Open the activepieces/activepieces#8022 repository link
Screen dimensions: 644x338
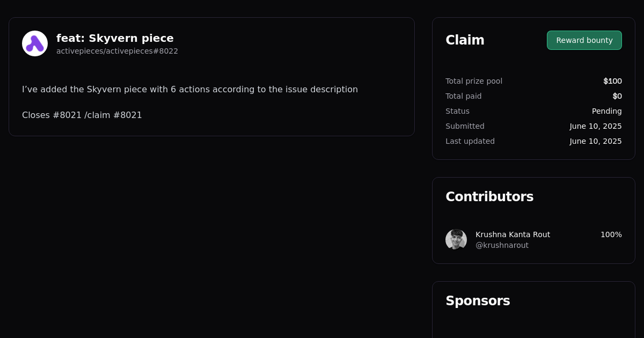(x=117, y=51)
